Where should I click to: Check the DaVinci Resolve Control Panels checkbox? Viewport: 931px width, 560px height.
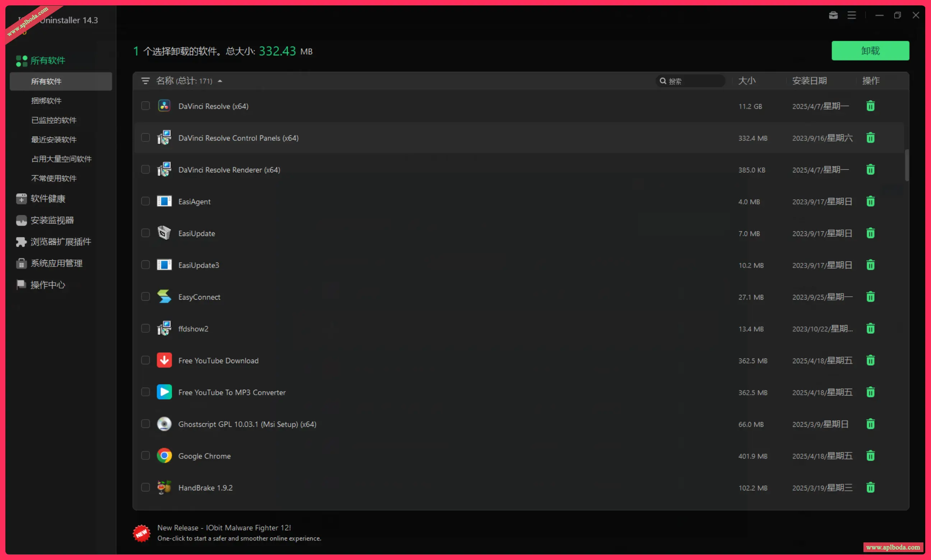click(x=145, y=138)
